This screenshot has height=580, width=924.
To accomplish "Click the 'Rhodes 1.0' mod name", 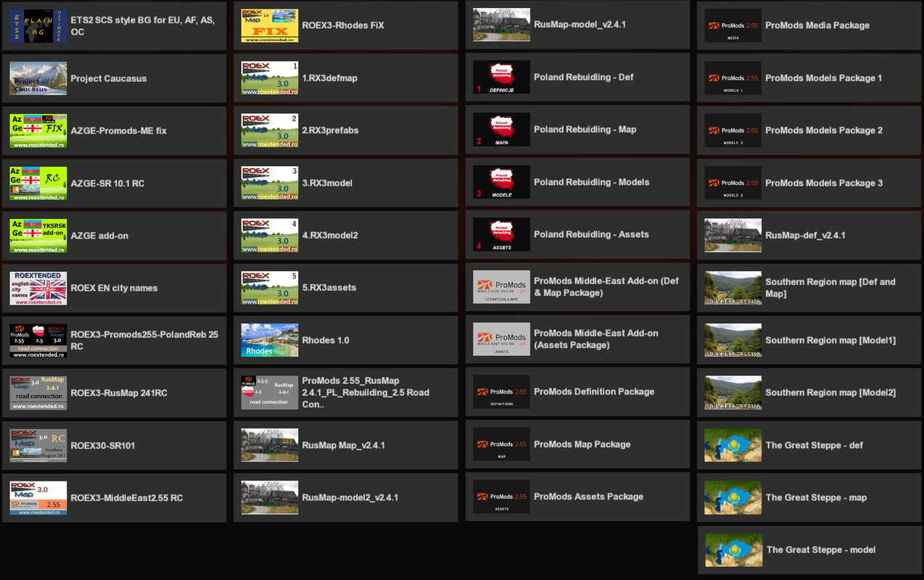I will 326,340.
